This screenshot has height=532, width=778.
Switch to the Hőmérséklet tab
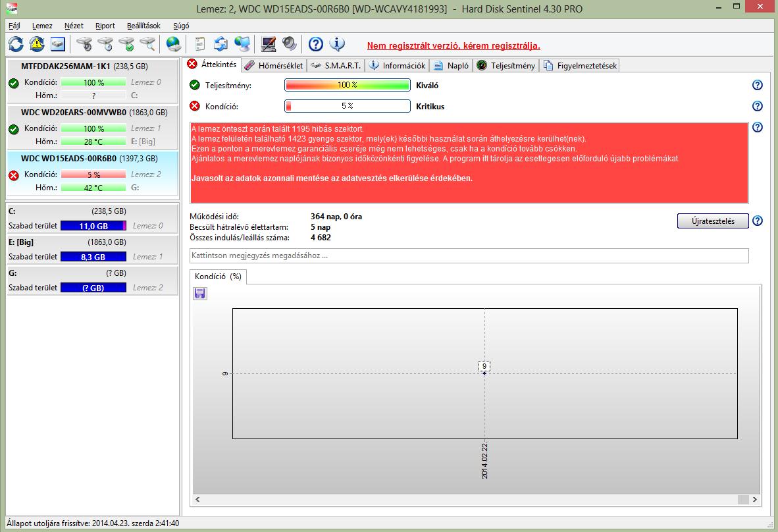coord(274,65)
